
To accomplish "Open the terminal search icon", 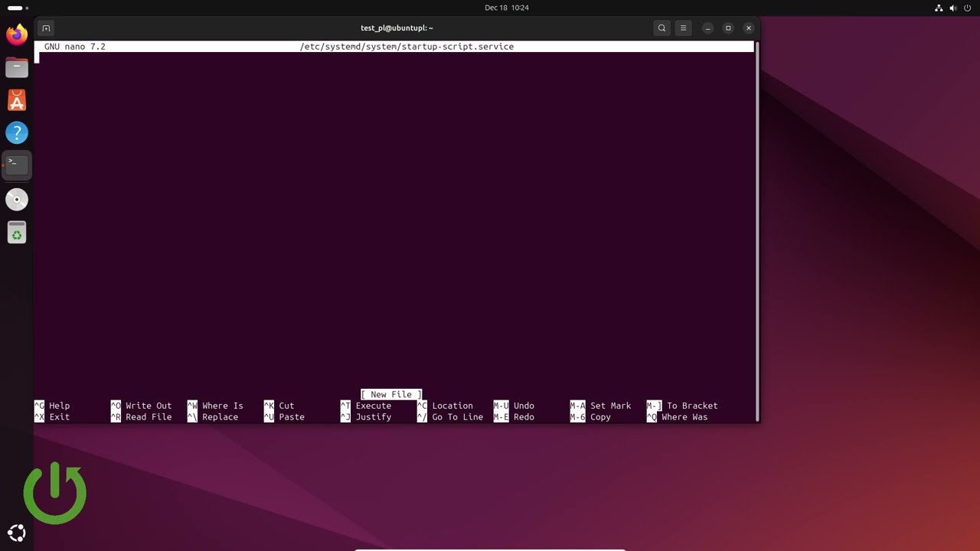I will pos(661,28).
